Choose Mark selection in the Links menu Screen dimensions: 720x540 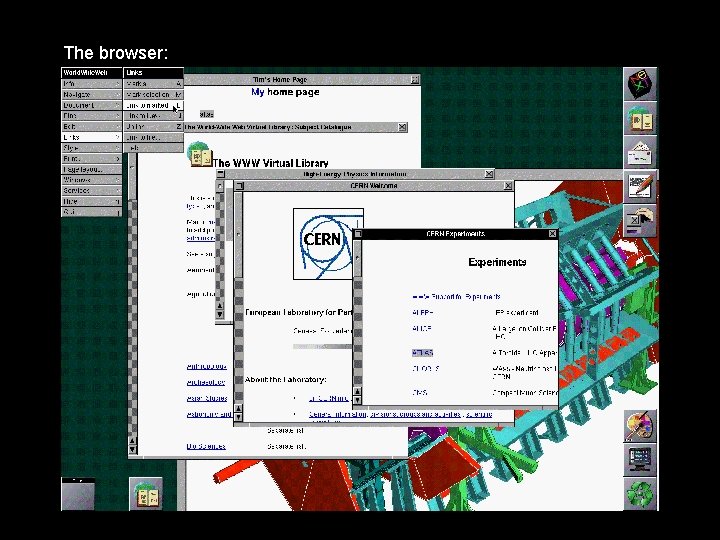153,95
